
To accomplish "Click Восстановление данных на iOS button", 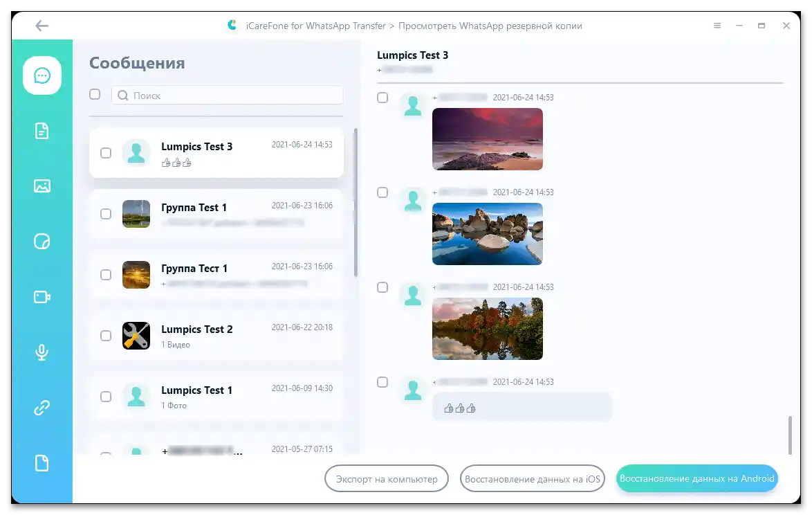I will (533, 479).
